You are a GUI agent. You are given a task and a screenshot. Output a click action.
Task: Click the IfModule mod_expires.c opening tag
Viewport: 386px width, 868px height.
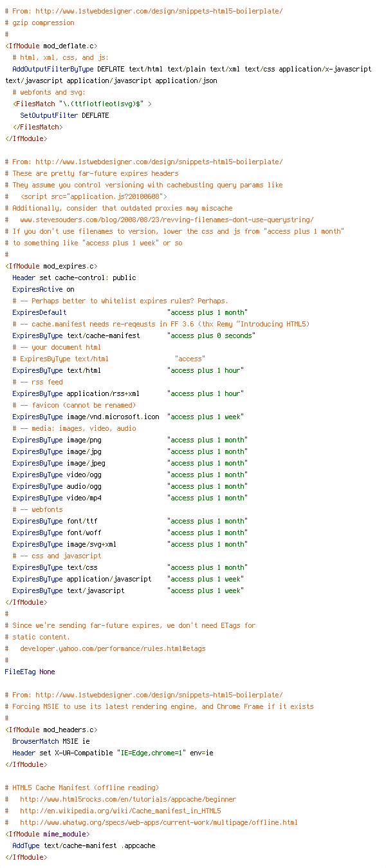pyautogui.click(x=51, y=266)
